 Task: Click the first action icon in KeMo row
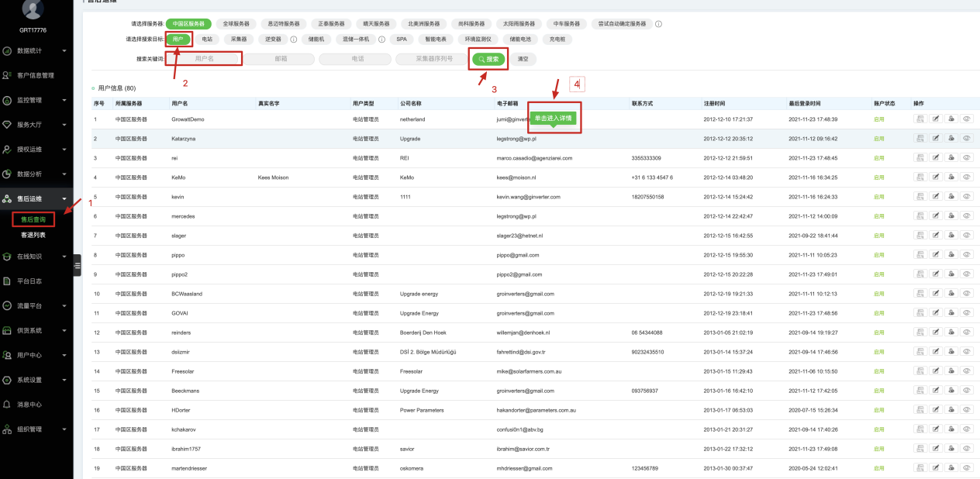tap(920, 177)
